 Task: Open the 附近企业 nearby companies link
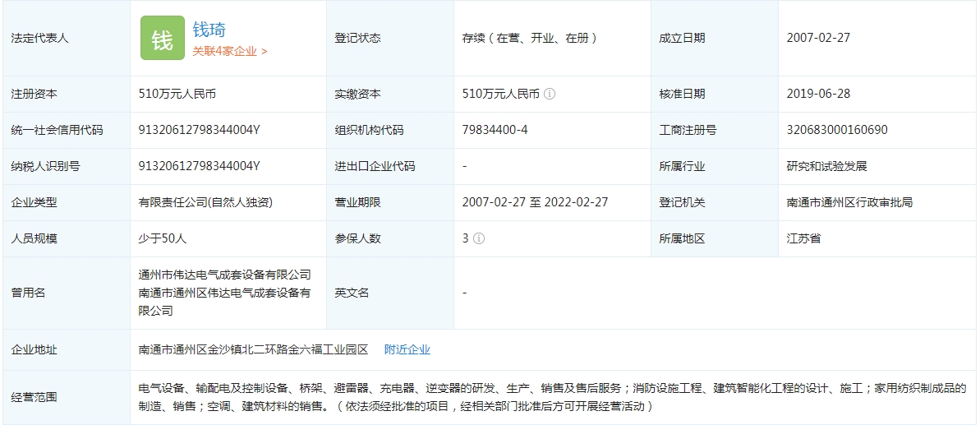point(407,349)
